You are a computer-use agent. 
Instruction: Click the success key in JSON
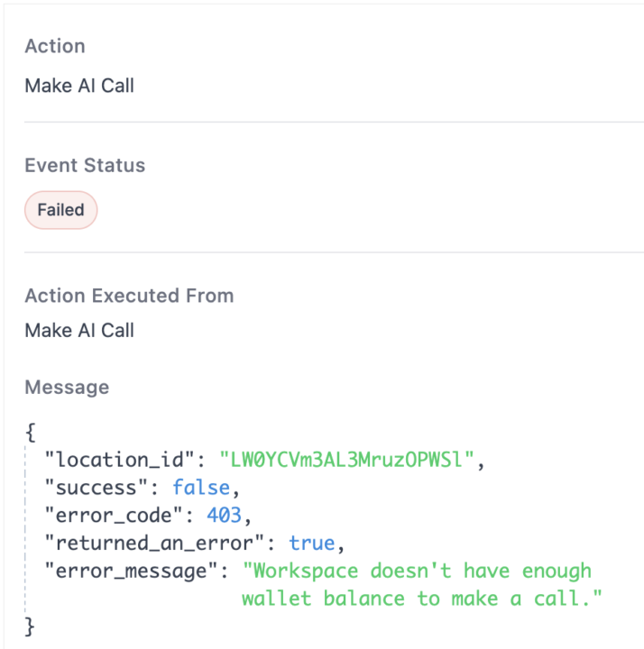click(95, 488)
